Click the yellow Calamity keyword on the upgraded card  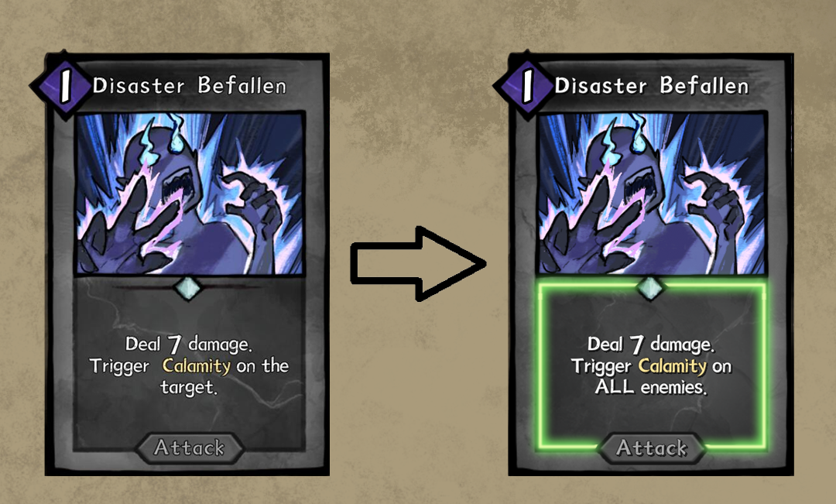pos(673,366)
